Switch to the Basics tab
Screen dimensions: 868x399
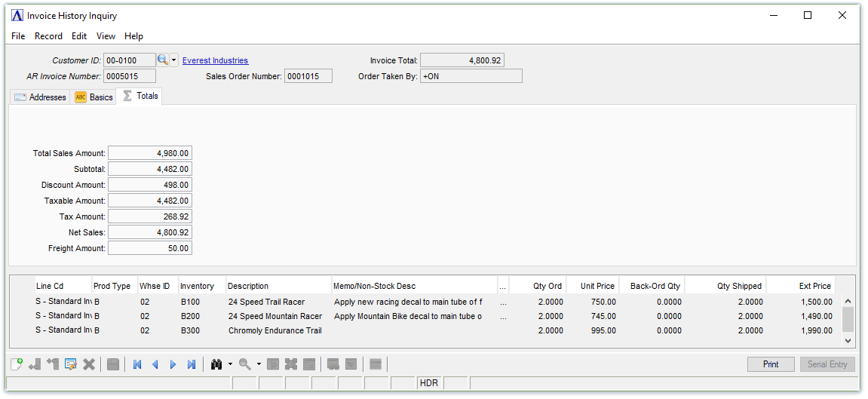click(x=94, y=97)
